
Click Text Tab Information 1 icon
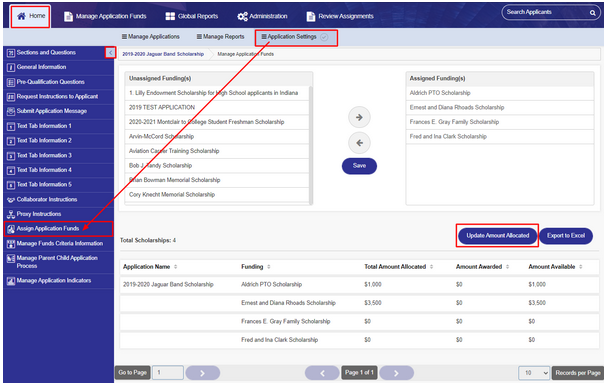click(11, 126)
